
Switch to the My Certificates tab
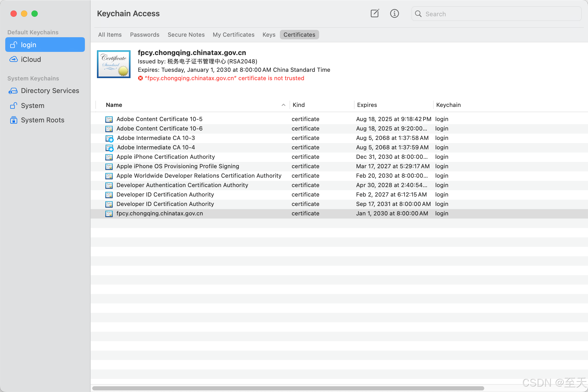(x=233, y=35)
